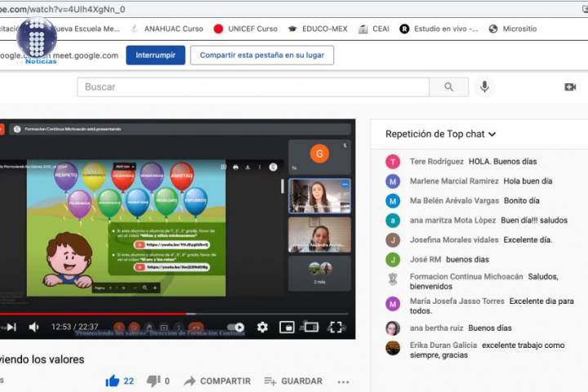Mute the video volume
This screenshot has height=392, width=588.
coord(34,327)
